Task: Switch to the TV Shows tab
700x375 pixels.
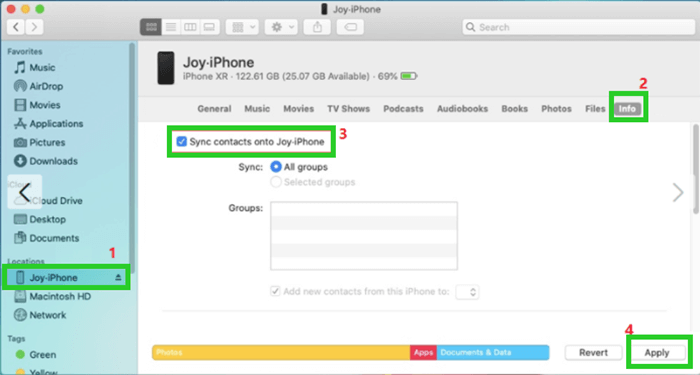Action: [349, 109]
